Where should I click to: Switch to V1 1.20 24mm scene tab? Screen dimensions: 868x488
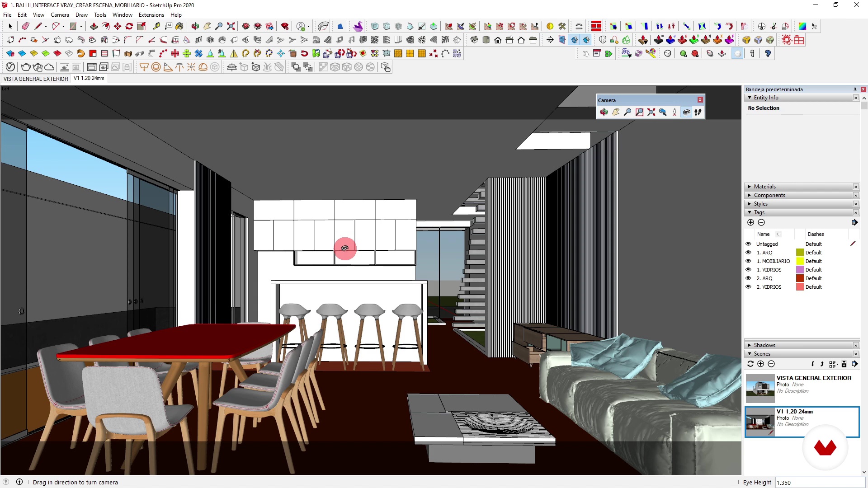coord(89,78)
